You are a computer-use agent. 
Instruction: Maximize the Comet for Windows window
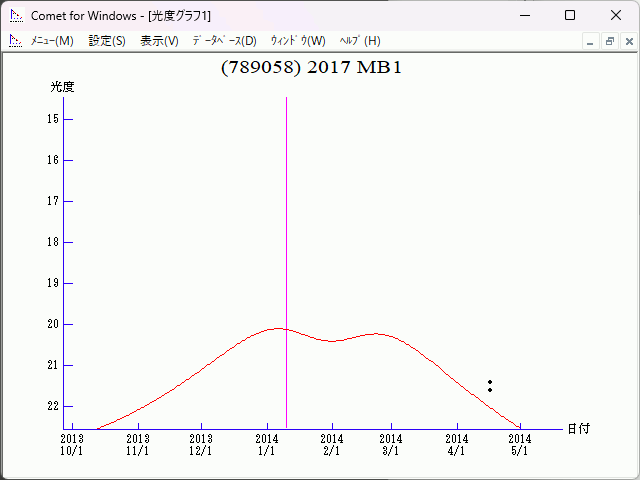569,15
